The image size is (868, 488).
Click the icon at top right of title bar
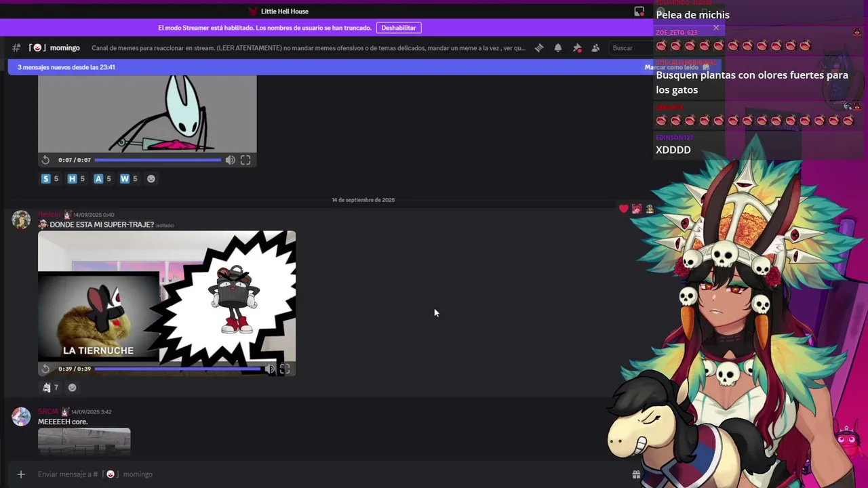pyautogui.click(x=639, y=12)
